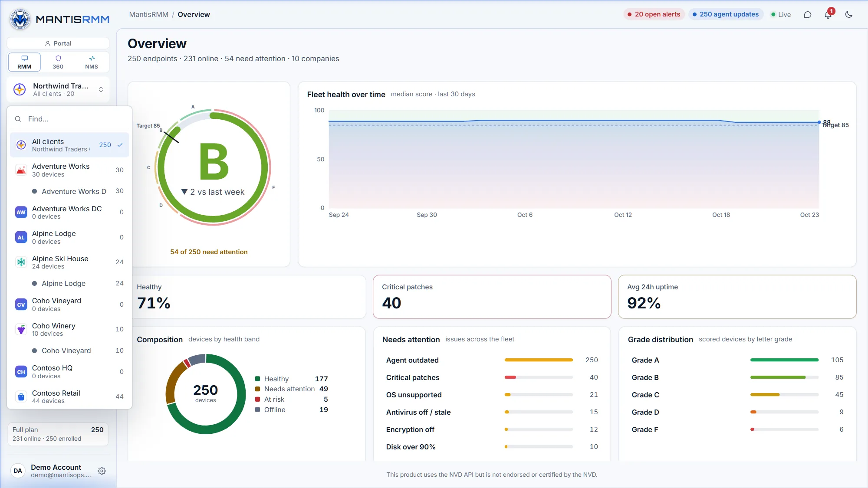Click the Healthy green legend swatch

click(257, 379)
